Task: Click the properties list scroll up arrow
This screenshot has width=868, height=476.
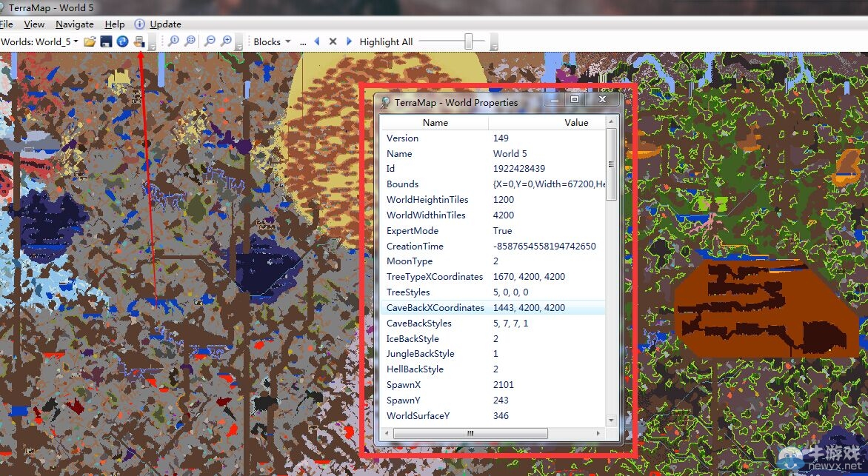Action: click(611, 121)
